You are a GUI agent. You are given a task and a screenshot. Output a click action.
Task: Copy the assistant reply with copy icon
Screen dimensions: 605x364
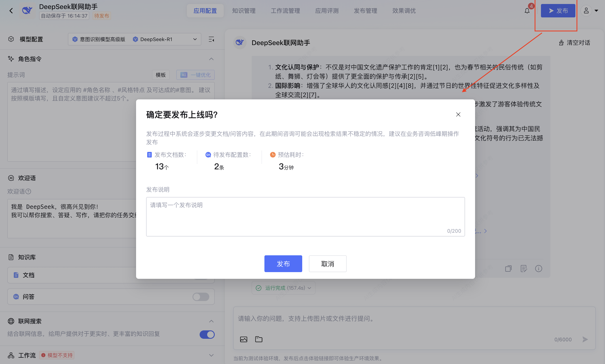click(508, 268)
